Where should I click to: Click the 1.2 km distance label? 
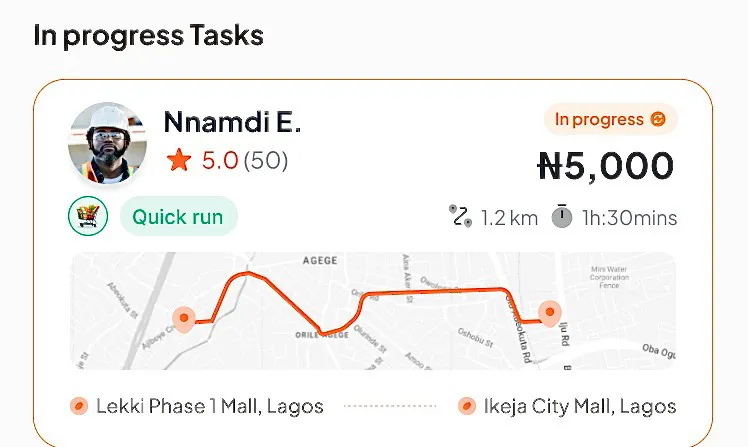(x=509, y=218)
